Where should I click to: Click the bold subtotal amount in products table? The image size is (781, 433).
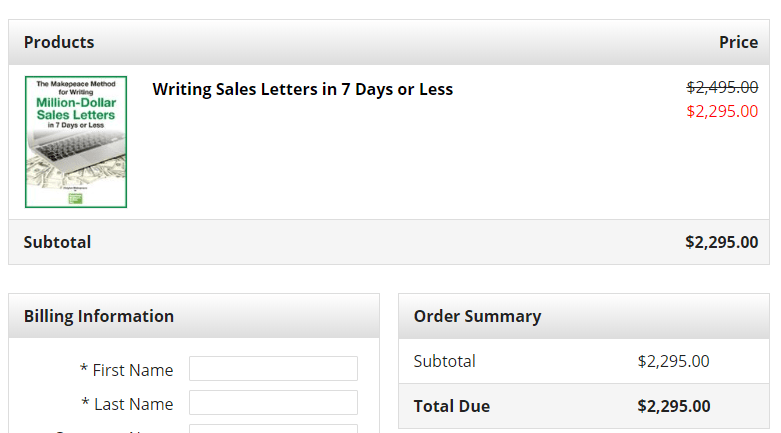(x=721, y=242)
